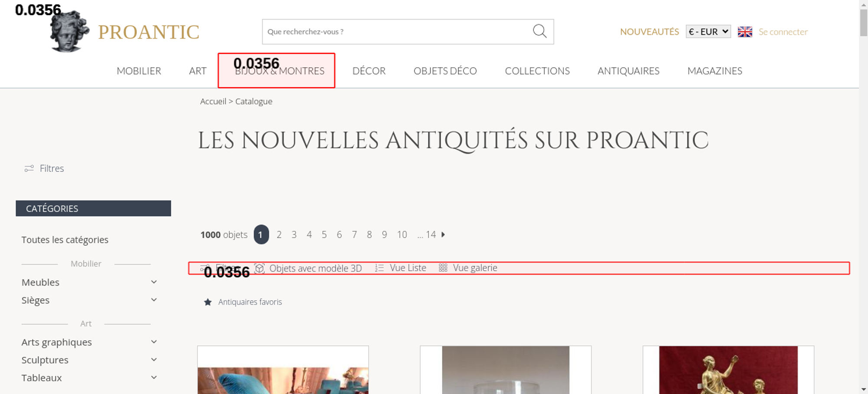Image resolution: width=868 pixels, height=394 pixels.
Task: Go to page 5 of results
Action: click(324, 235)
